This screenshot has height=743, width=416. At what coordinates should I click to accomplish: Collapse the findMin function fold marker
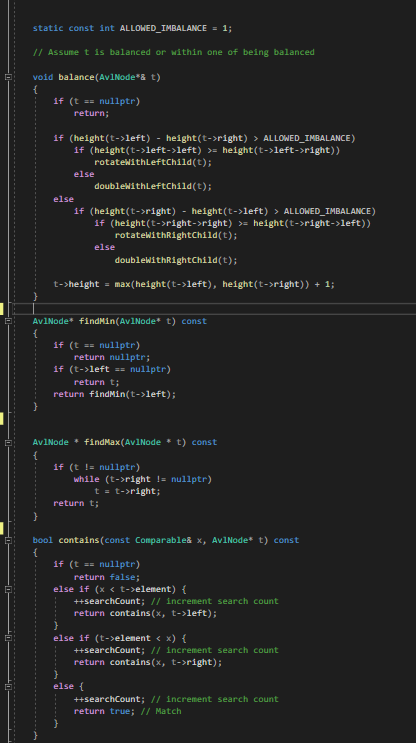point(8,321)
